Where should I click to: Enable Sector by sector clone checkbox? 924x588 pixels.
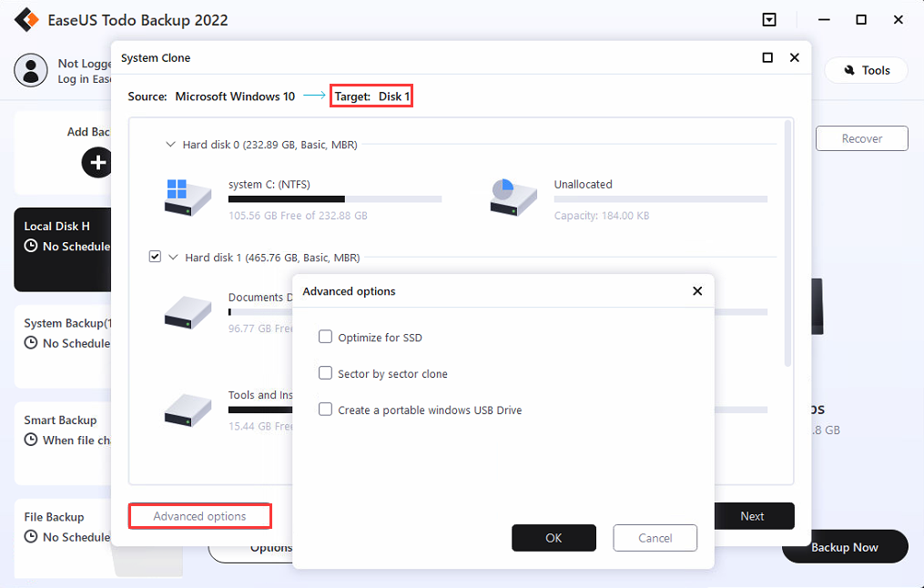tap(325, 373)
